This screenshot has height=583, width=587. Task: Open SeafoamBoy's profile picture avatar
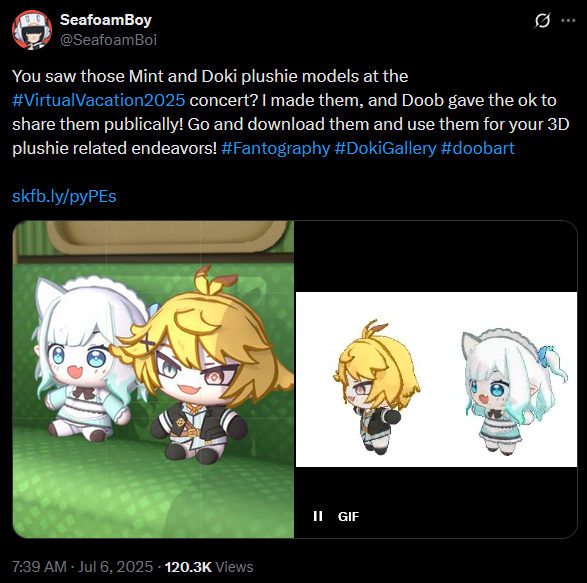coord(32,30)
